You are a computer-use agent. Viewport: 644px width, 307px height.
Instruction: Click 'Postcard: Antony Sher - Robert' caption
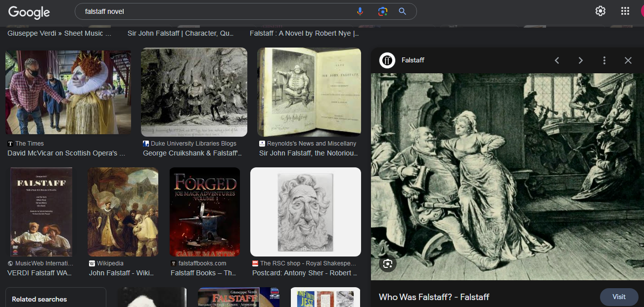pyautogui.click(x=305, y=273)
